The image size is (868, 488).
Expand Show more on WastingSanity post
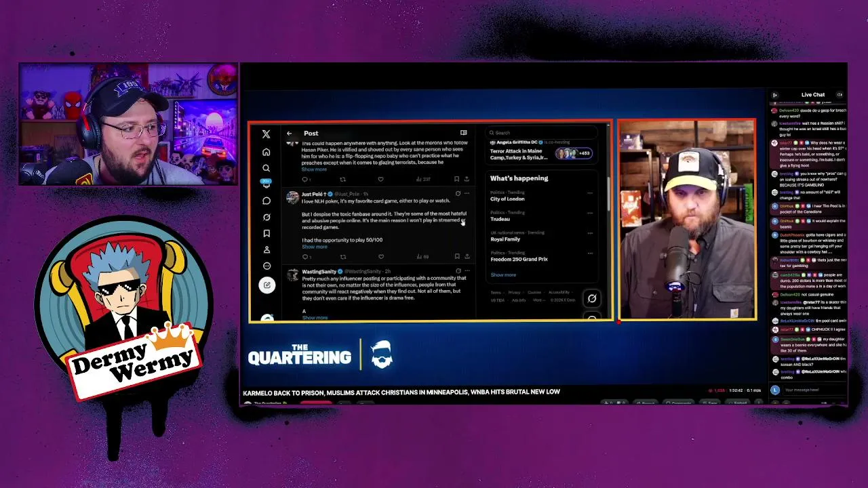pyautogui.click(x=314, y=317)
